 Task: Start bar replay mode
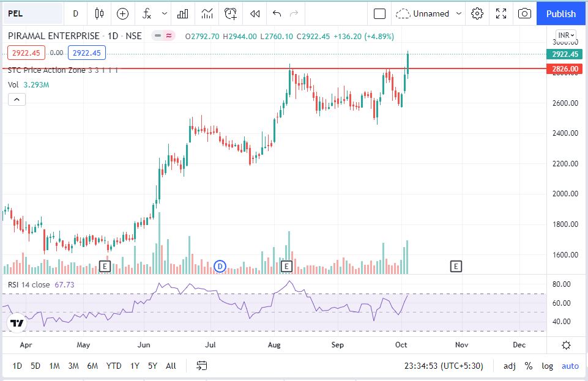(255, 13)
